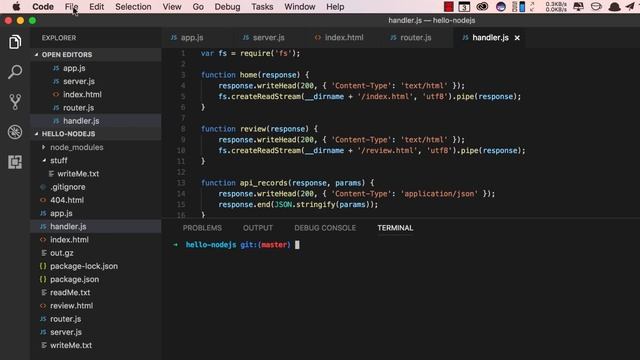Select the Terminal panel tab
The height and width of the screenshot is (360, 640).
pyautogui.click(x=395, y=228)
